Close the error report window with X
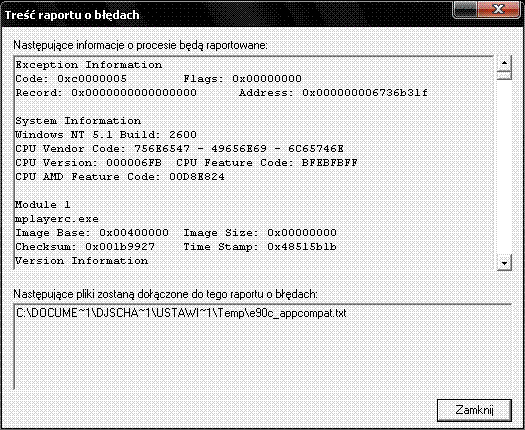 (498, 9)
